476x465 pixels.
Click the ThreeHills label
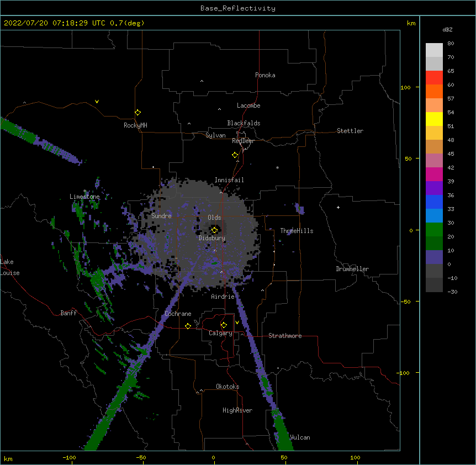click(297, 231)
